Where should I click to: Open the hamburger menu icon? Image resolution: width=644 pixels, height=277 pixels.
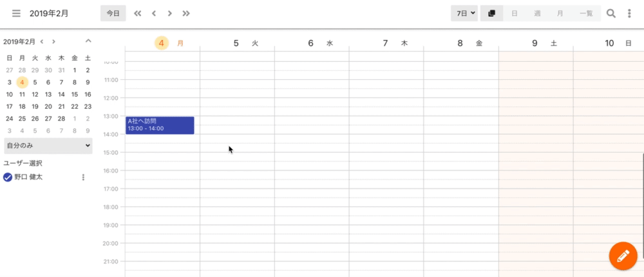pyautogui.click(x=16, y=14)
